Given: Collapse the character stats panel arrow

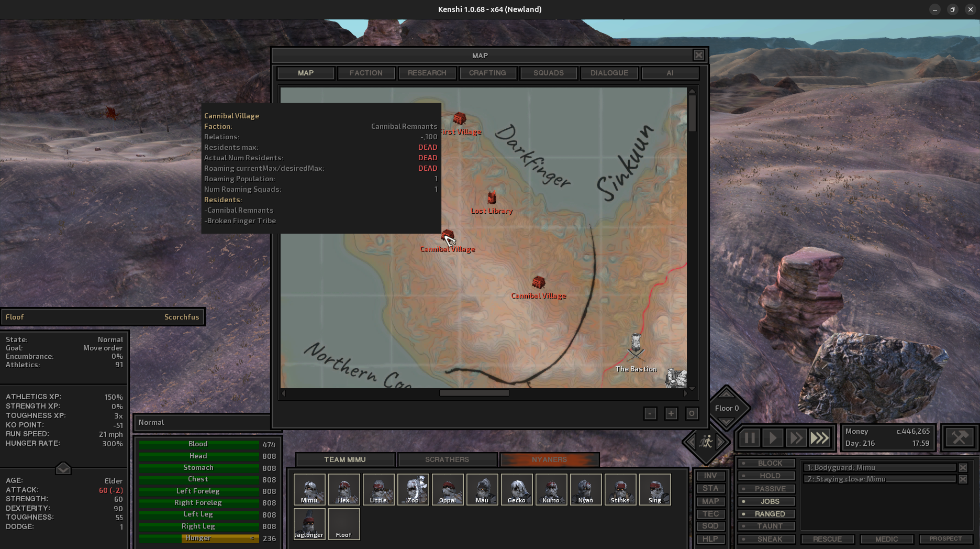Looking at the screenshot, I should (63, 468).
